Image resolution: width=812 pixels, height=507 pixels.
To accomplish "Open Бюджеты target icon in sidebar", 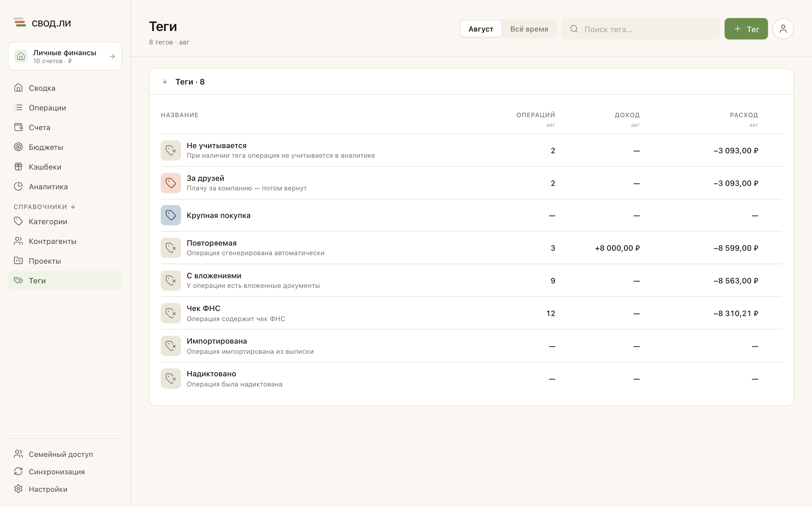I will coord(18,147).
